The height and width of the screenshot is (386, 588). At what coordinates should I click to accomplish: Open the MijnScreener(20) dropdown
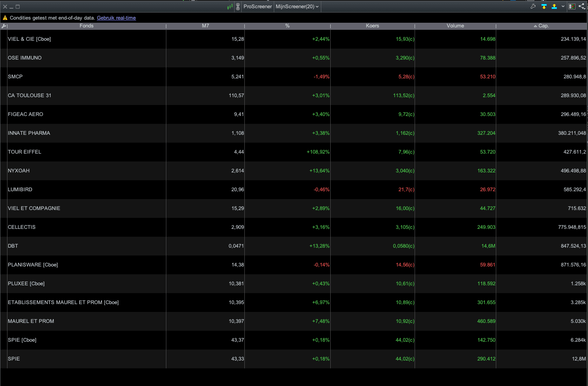pos(297,7)
